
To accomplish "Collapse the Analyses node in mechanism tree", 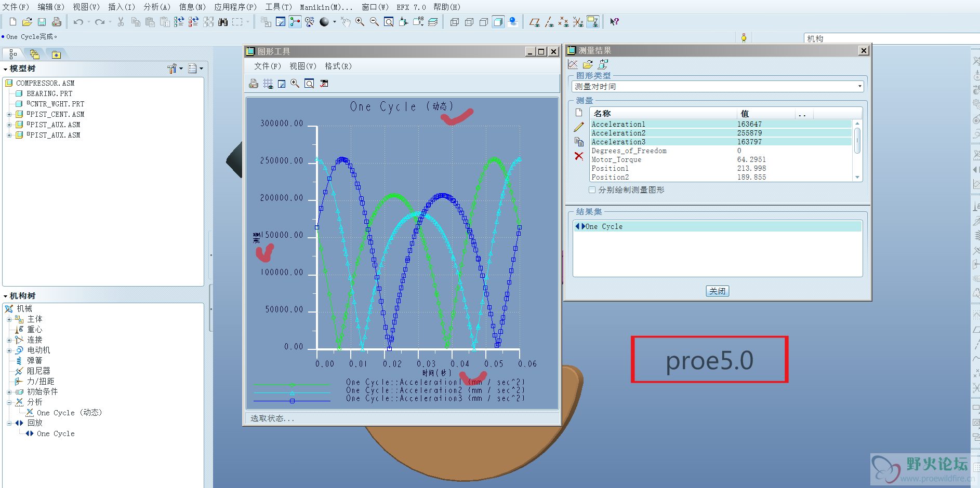I will pyautogui.click(x=9, y=402).
